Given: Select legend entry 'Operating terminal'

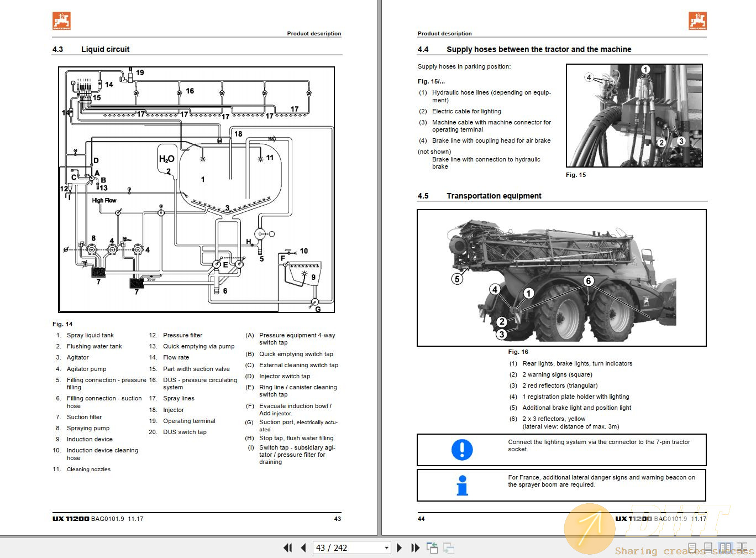Looking at the screenshot, I should click(x=190, y=421).
